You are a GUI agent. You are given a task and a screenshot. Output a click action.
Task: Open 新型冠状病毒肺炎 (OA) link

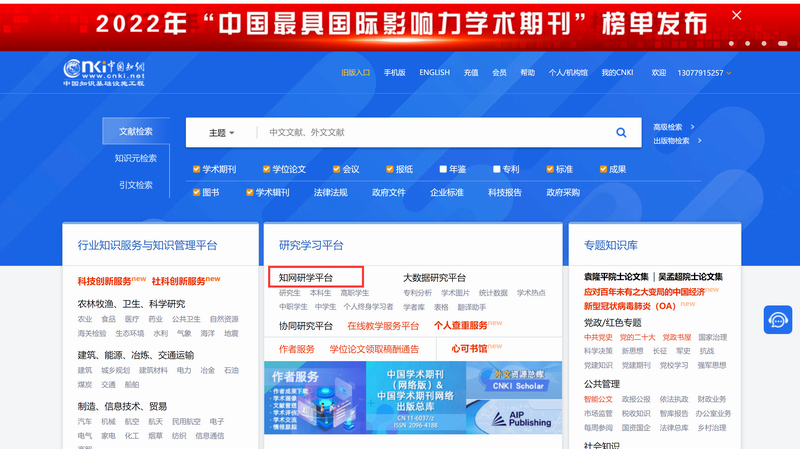(630, 306)
